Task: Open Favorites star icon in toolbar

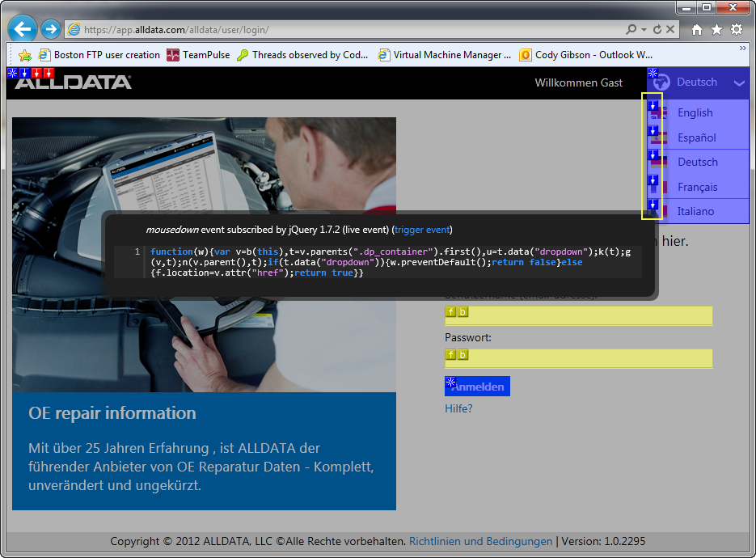Action: point(716,30)
